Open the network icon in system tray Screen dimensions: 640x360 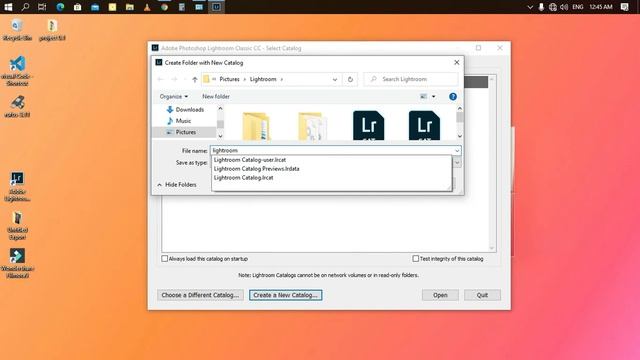(553, 7)
